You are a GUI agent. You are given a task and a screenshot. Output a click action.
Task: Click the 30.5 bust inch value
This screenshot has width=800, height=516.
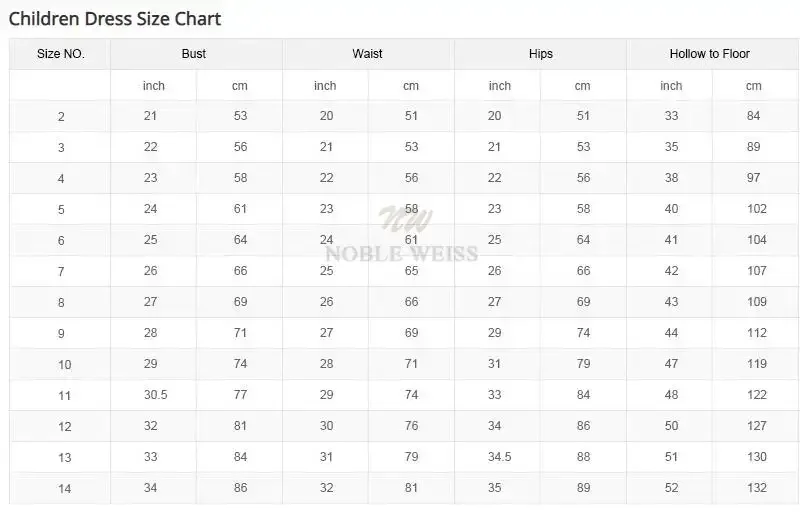click(156, 395)
